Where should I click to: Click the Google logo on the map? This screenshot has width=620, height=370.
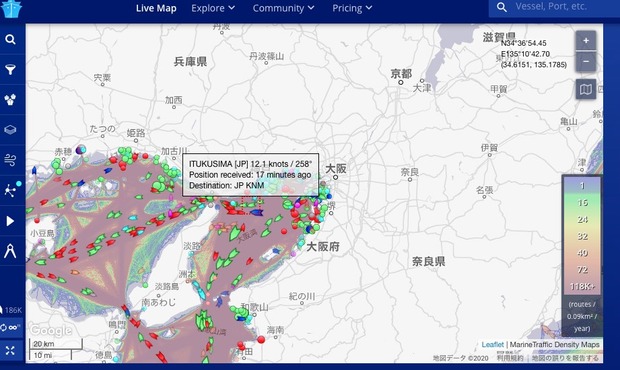51,330
